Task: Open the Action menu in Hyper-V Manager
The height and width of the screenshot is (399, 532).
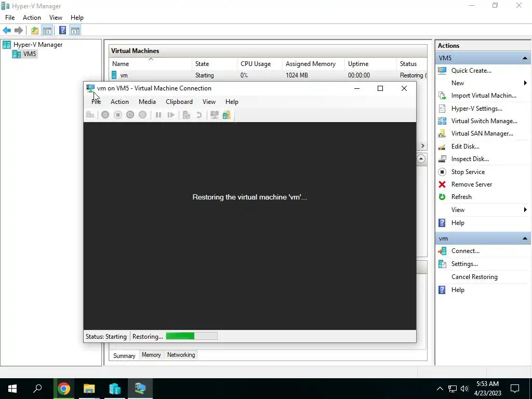Action: (x=32, y=18)
